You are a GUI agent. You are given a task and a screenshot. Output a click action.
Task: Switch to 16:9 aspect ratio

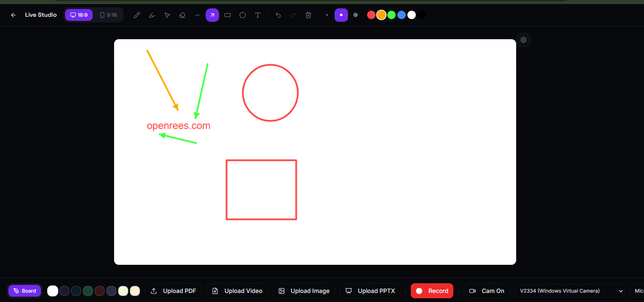pos(79,15)
